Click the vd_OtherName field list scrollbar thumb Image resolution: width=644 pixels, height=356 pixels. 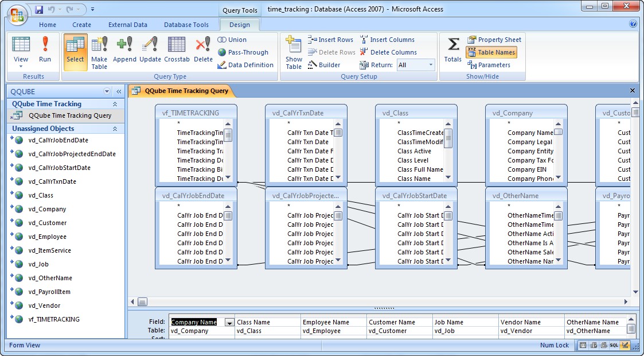tap(558, 216)
